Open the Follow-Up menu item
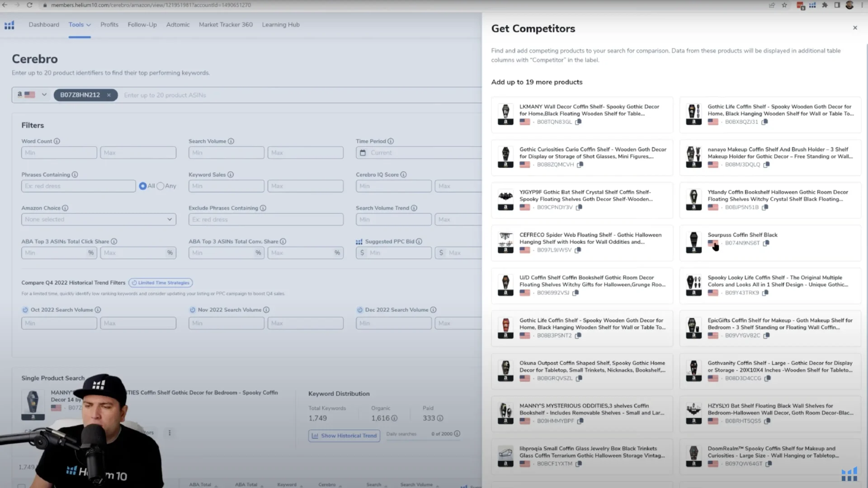 [x=142, y=25]
